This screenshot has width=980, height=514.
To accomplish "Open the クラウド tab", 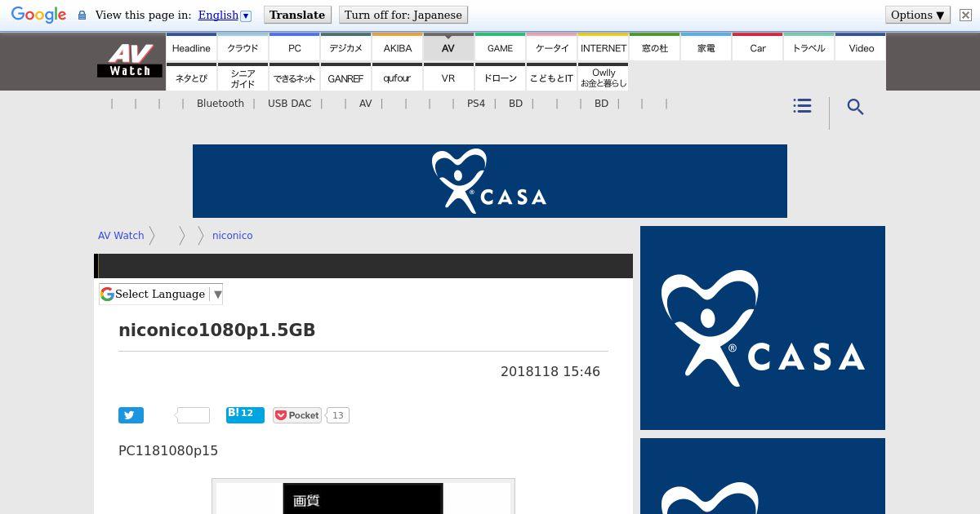I will click(243, 48).
